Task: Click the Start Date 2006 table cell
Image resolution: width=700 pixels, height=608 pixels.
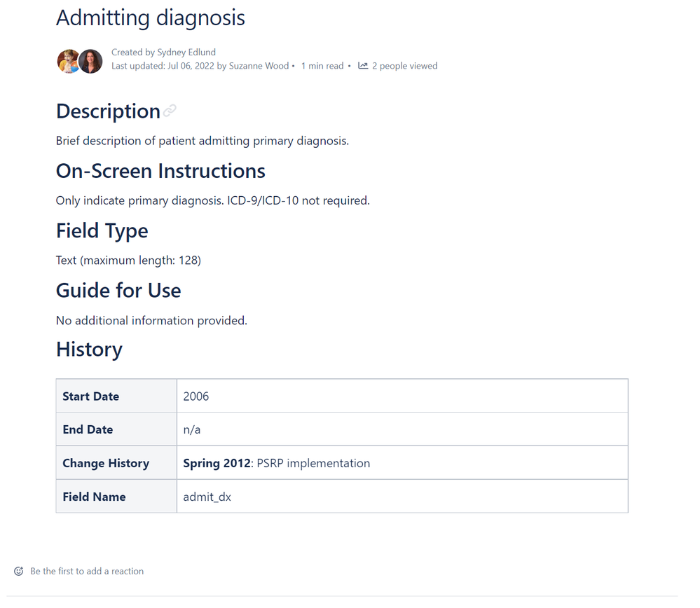Action: click(402, 396)
